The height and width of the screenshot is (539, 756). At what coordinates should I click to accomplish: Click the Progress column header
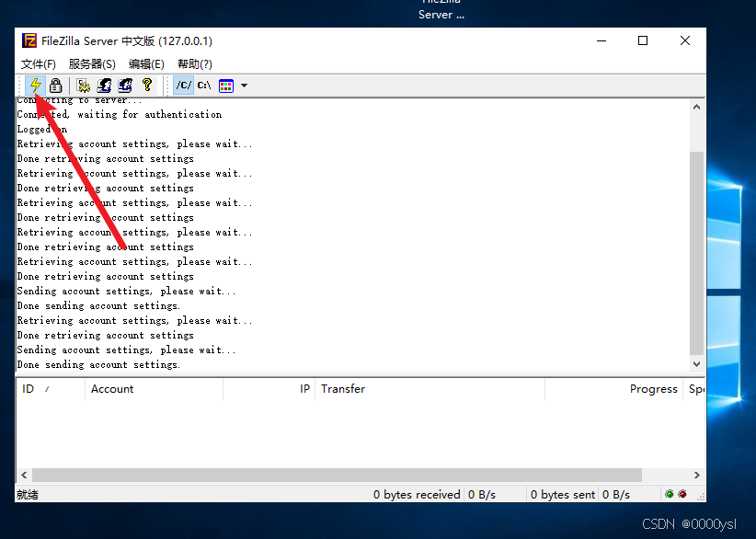coord(613,389)
